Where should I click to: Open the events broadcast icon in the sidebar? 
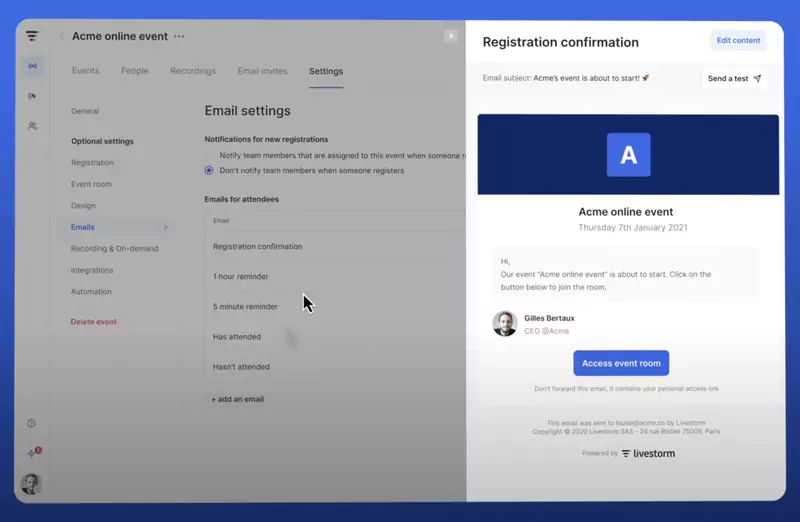point(33,66)
